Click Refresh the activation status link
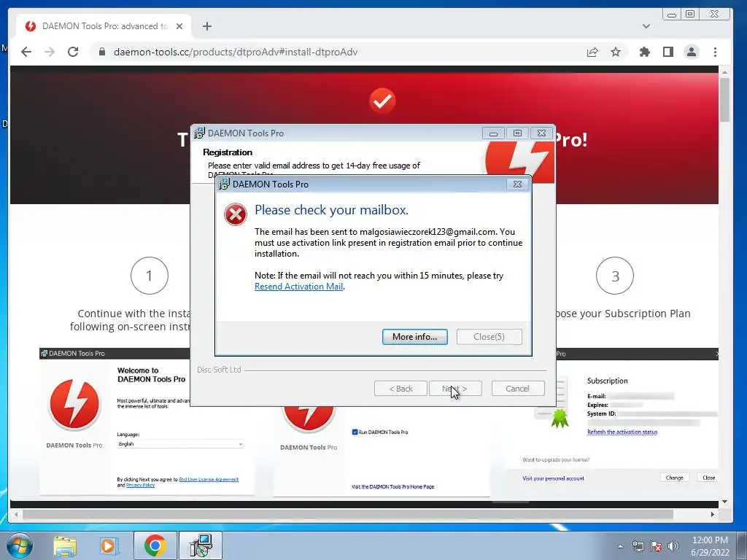The image size is (747, 560). point(622,432)
